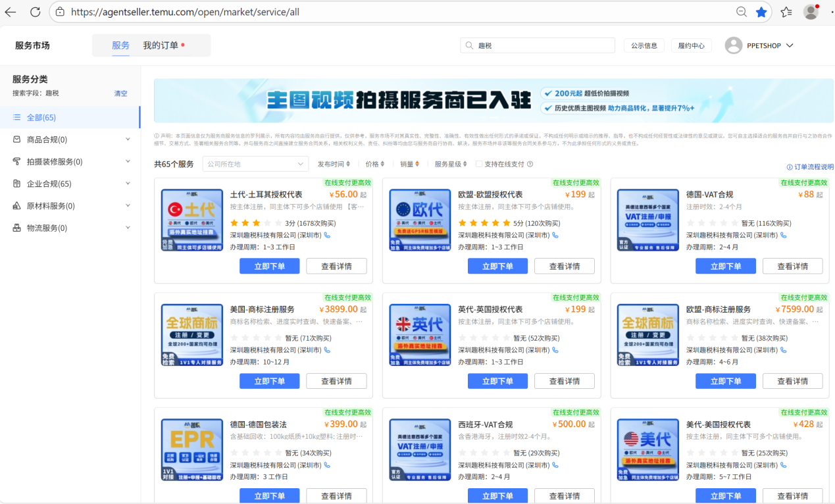Click the 物流服务 category icon
Viewport: 835px width, 504px height.
tap(16, 228)
